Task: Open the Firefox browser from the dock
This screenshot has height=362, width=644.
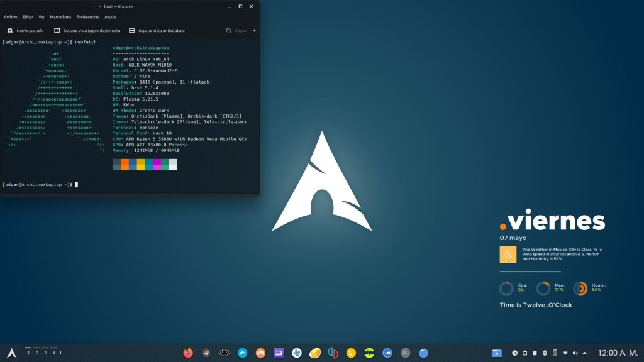Action: (188, 353)
